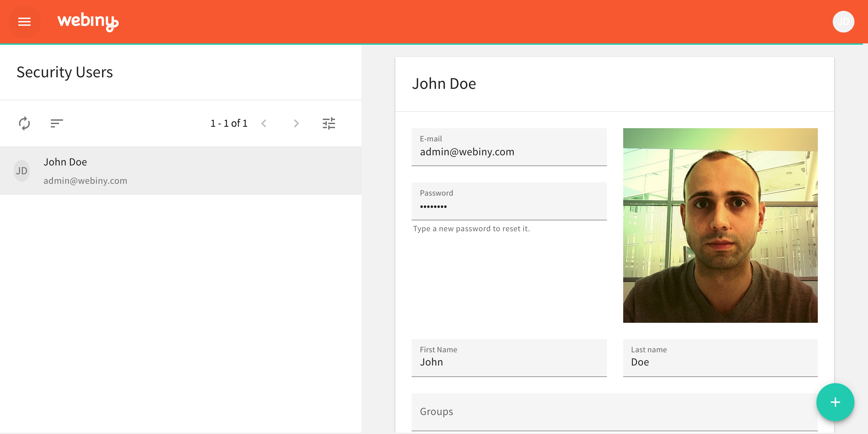Click the JD avatar in list row
The height and width of the screenshot is (434, 868).
coord(22,171)
